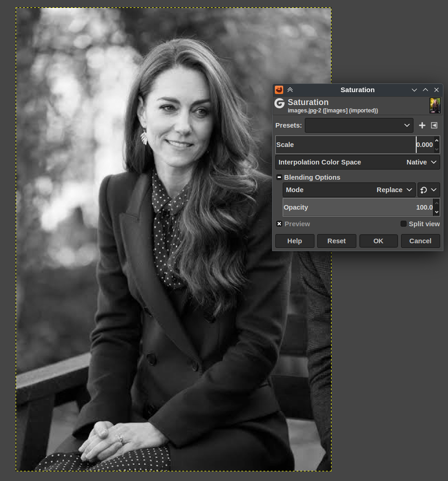The image size is (448, 481).
Task: Click the Help button
Action: (x=295, y=241)
